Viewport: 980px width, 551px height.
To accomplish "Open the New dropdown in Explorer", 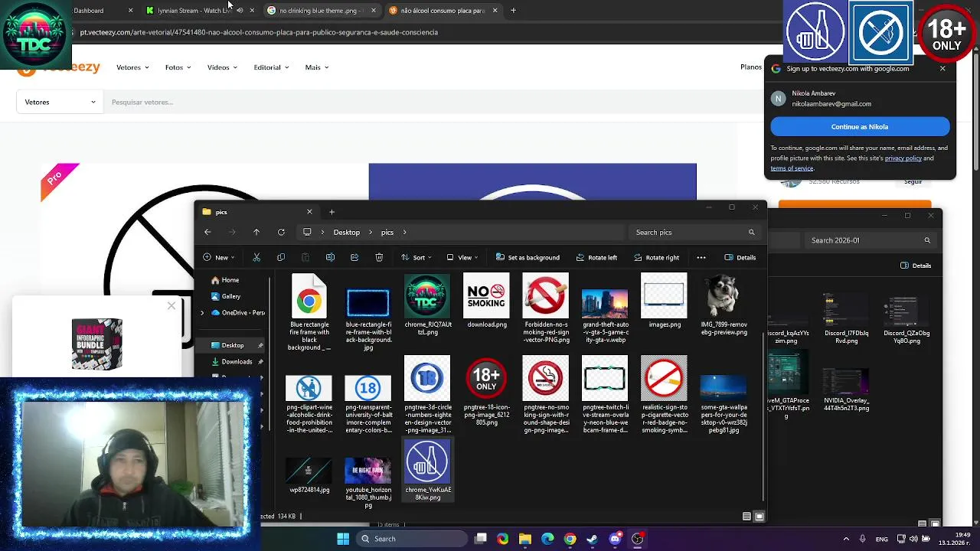I will tap(219, 257).
